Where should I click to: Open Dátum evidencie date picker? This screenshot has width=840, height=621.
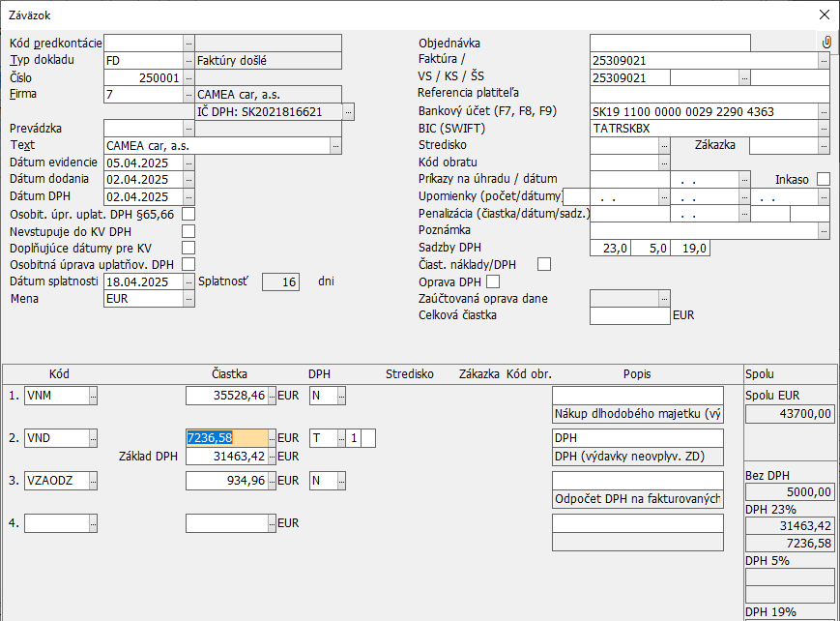coord(188,163)
